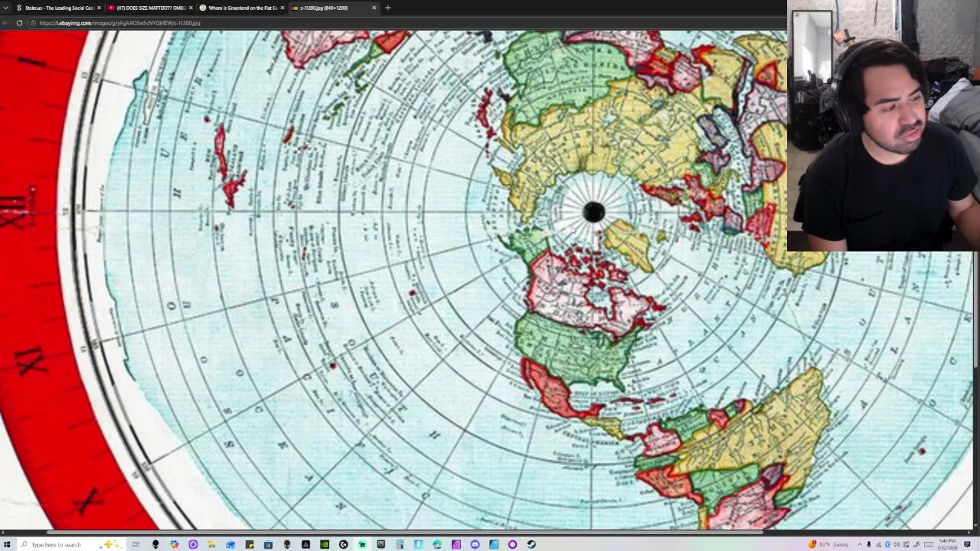This screenshot has height=551, width=980.
Task: Open the weather widget showing Sunny
Action: pyautogui.click(x=828, y=544)
